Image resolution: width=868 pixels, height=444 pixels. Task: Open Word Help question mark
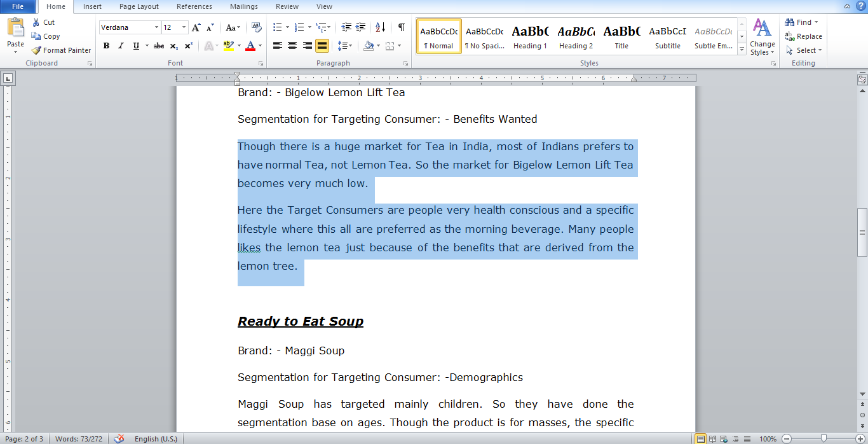861,6
